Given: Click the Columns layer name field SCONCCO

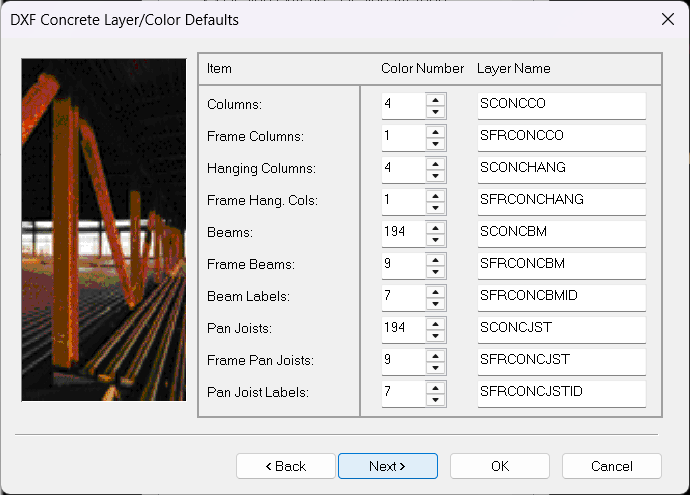Looking at the screenshot, I should 561,104.
